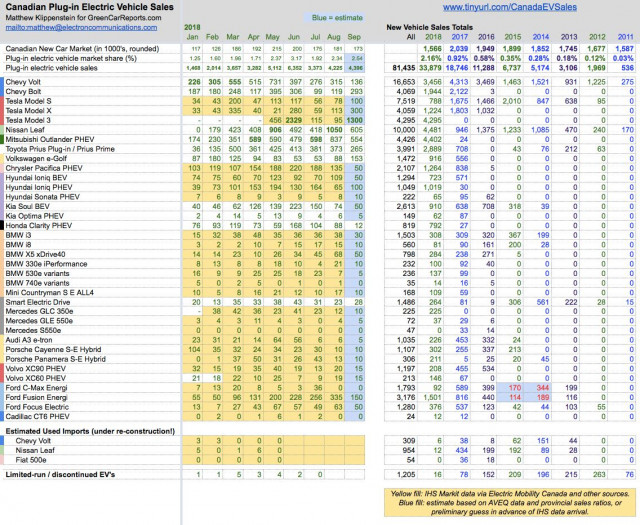This screenshot has height=525, width=640.
Task: Select the Cadillac CT6 PHEV label
Action: 37,416
